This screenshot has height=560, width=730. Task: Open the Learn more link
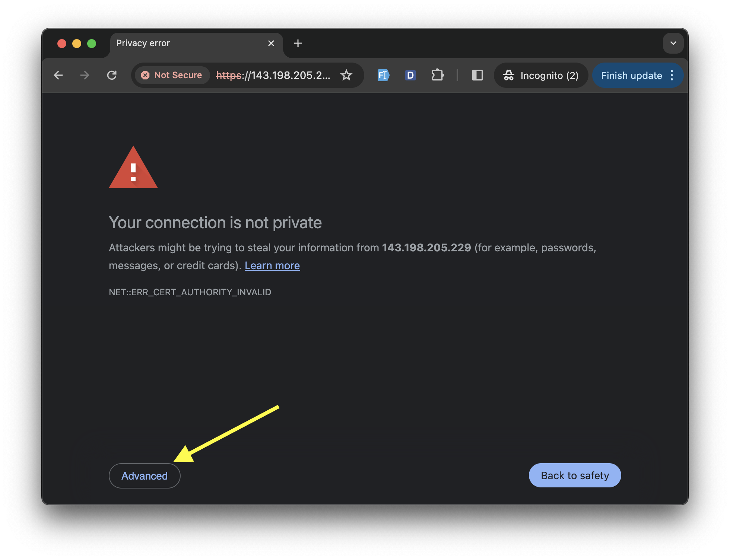(x=272, y=265)
